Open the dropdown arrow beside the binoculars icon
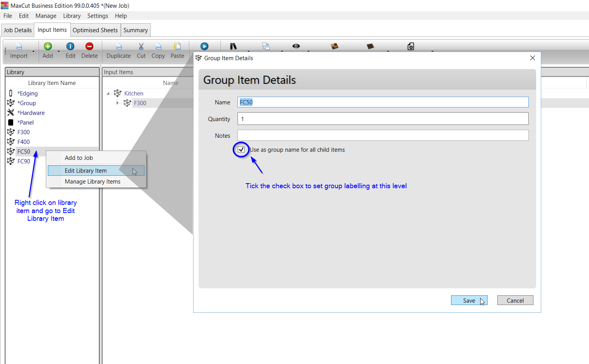589x364 pixels. point(249,51)
